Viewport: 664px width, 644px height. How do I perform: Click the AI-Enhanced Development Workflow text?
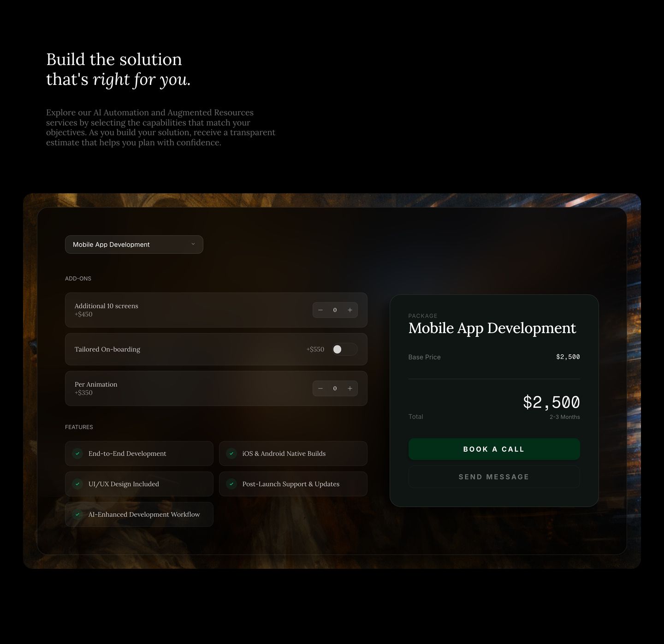(144, 514)
